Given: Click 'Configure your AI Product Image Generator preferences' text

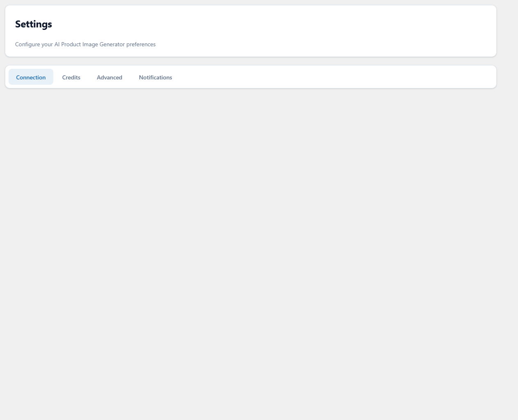Looking at the screenshot, I should click(x=85, y=44).
